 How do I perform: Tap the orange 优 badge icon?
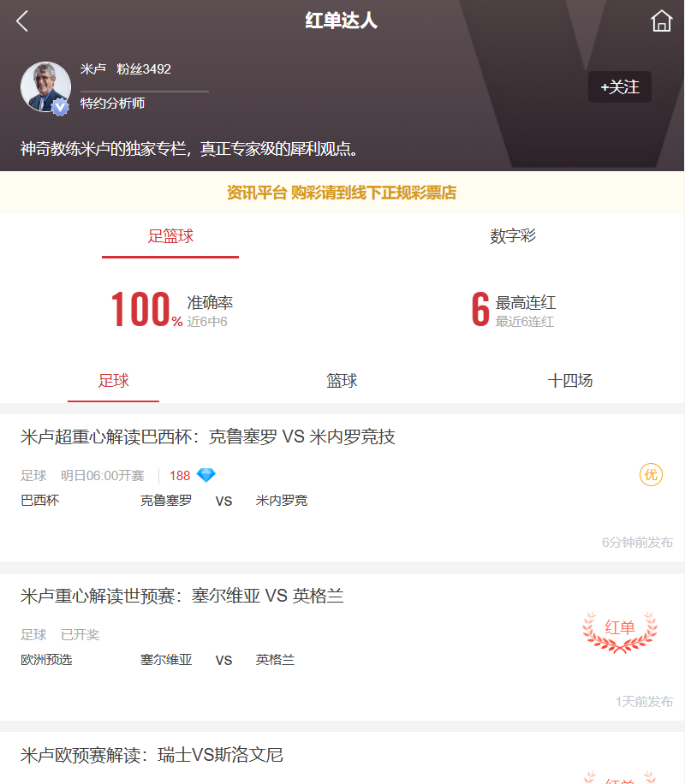[x=651, y=475]
